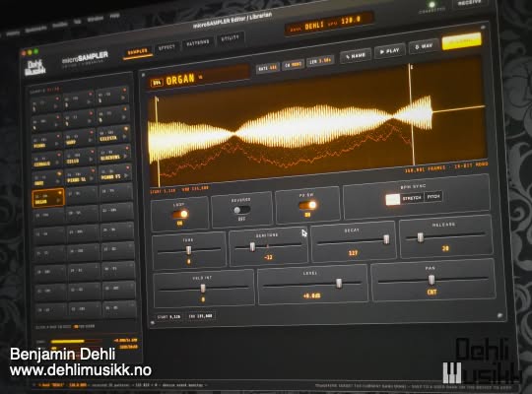This screenshot has height=394, width=532.
Task: Enable the REVERSE switch
Action: point(241,210)
